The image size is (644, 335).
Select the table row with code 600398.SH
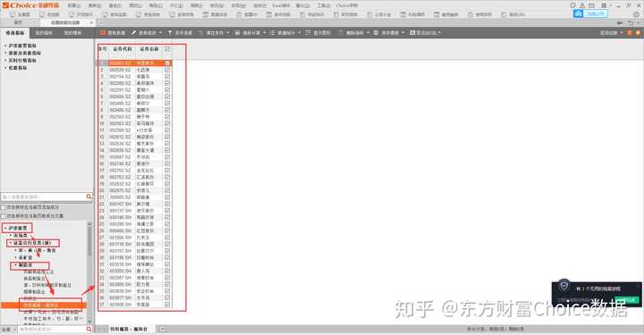[135, 224]
